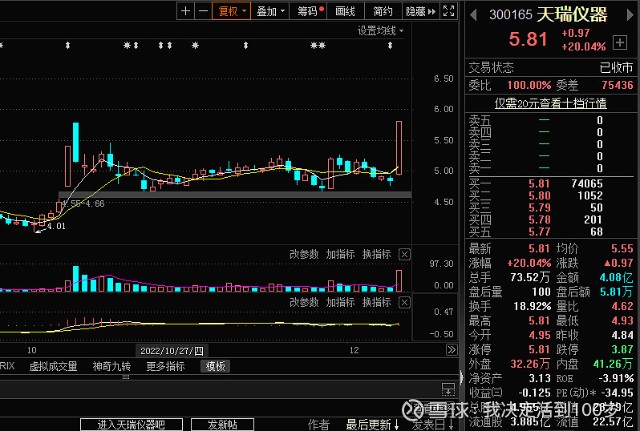
Task: Zoom out chart with minus button
Action: coord(203,11)
